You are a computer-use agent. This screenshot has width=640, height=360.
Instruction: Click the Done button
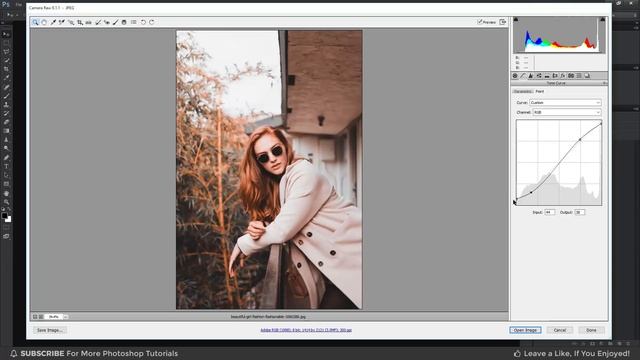(x=591, y=330)
